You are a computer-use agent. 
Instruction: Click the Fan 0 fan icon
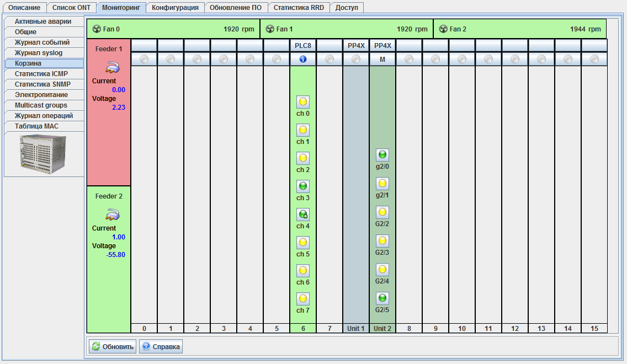[97, 29]
